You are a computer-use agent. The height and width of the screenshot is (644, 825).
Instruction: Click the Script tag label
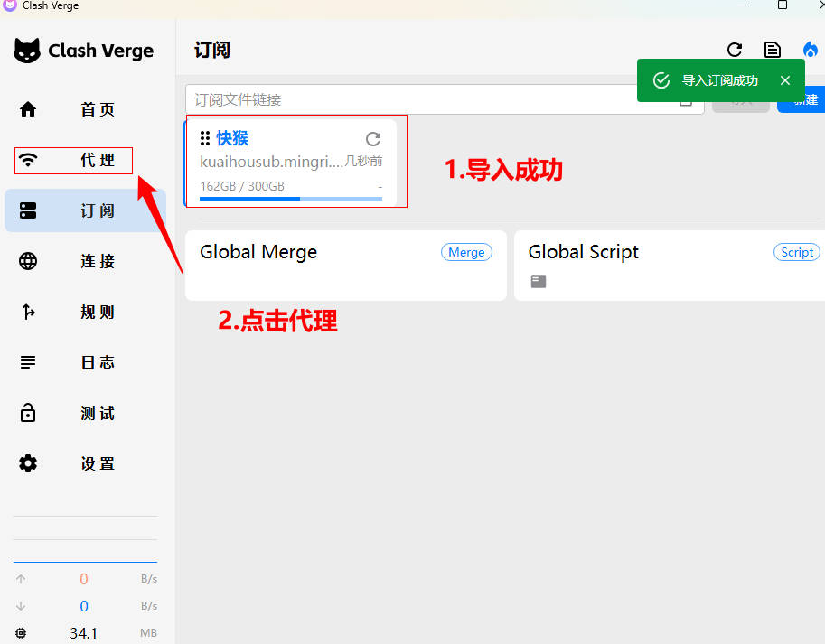coord(797,252)
